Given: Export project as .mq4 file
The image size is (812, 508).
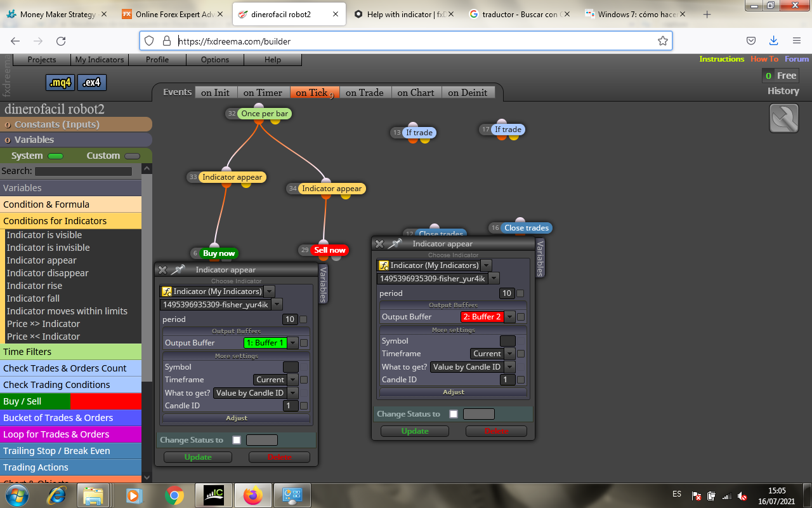Looking at the screenshot, I should point(60,83).
